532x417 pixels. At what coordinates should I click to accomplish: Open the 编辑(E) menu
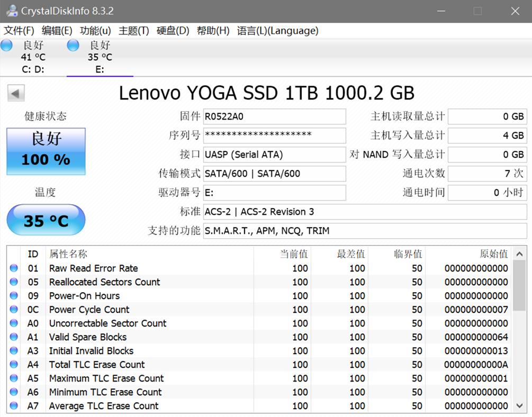tap(57, 31)
